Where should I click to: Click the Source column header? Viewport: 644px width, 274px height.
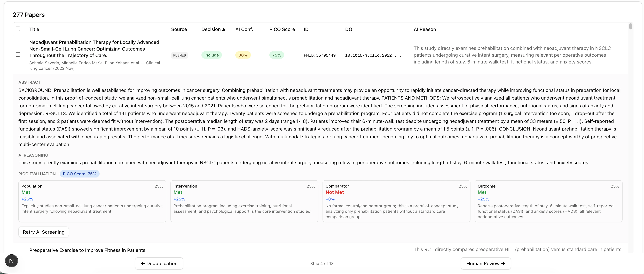click(179, 29)
